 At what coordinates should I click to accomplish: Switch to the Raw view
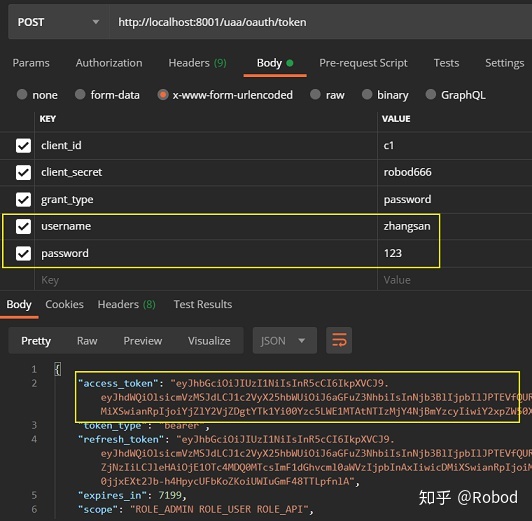pyautogui.click(x=87, y=341)
